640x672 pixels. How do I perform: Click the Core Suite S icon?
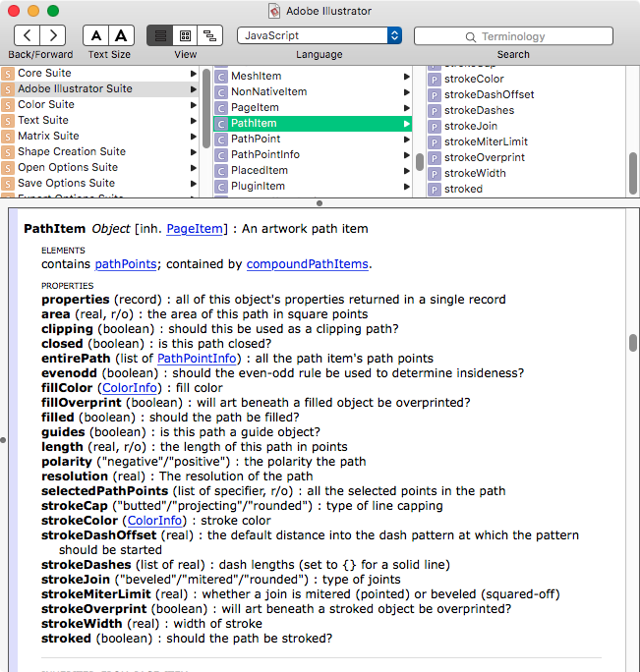tap(8, 74)
